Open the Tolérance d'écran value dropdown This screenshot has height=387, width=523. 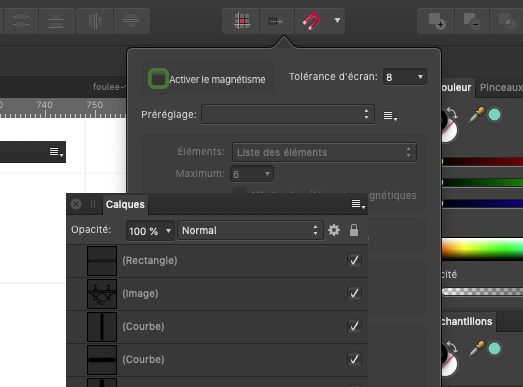tap(405, 77)
